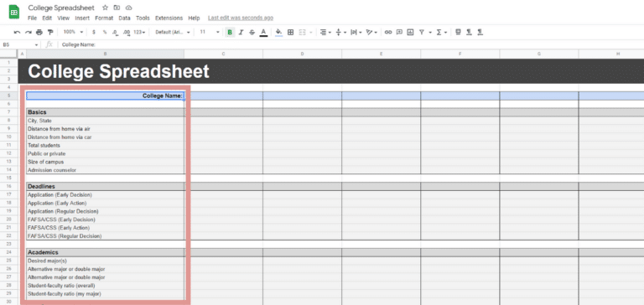Check the cloud save status icon
This screenshot has width=644, height=305.
tap(129, 8)
